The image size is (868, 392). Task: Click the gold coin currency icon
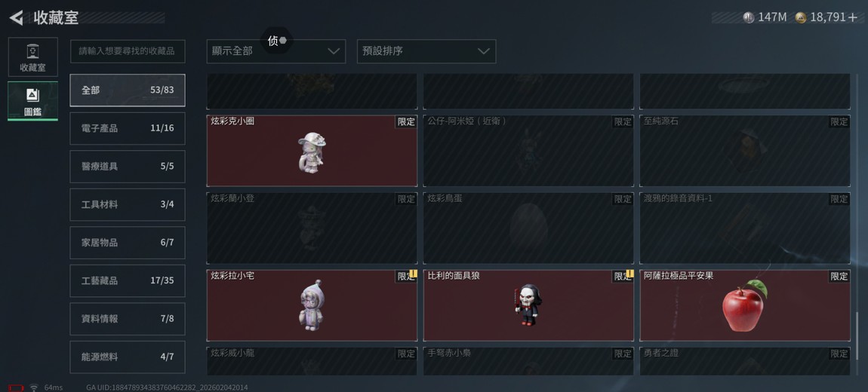801,17
